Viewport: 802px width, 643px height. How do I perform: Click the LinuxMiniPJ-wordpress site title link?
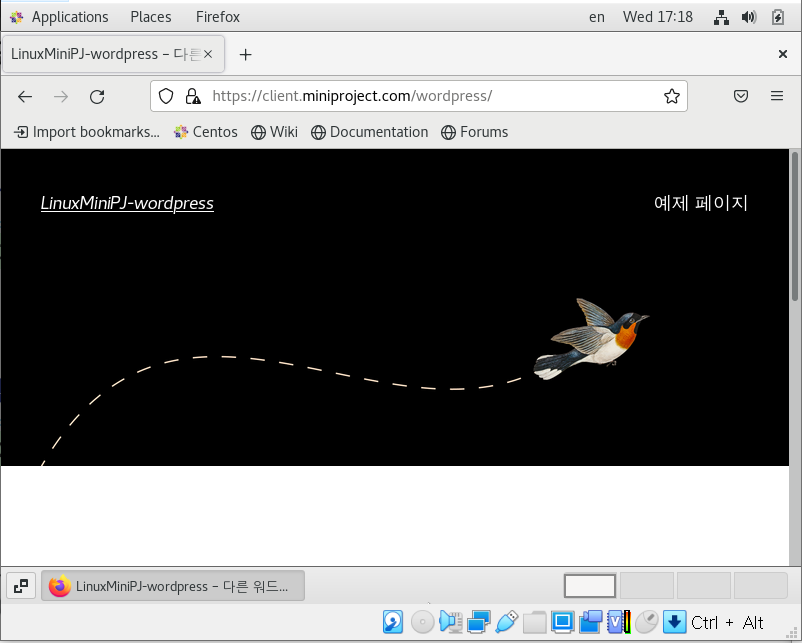pos(127,203)
